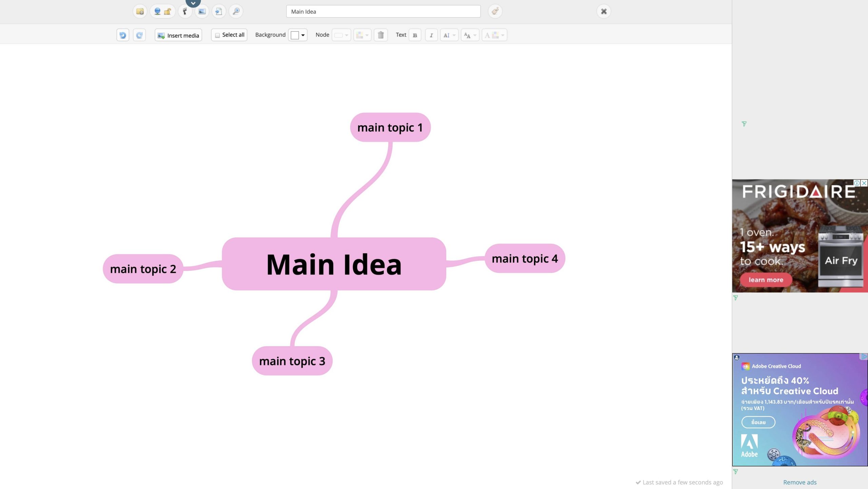Image resolution: width=868 pixels, height=489 pixels.
Task: Open the folder settings icon
Action: pyautogui.click(x=140, y=12)
